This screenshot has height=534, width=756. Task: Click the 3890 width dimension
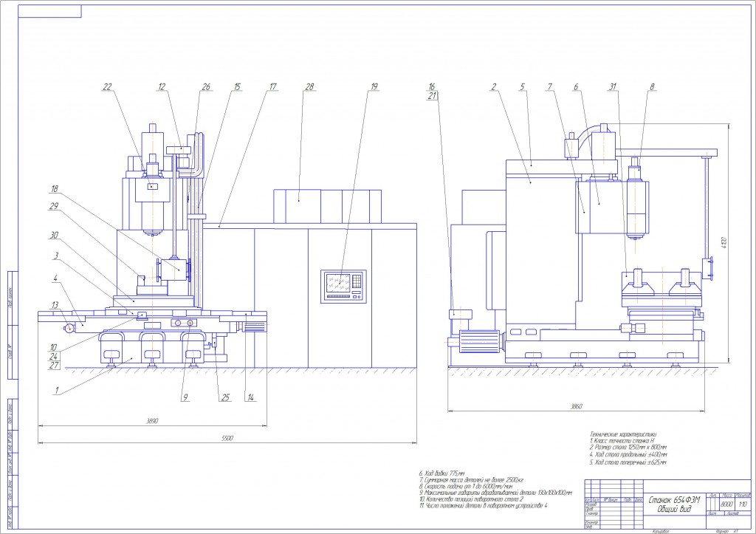pyautogui.click(x=152, y=421)
